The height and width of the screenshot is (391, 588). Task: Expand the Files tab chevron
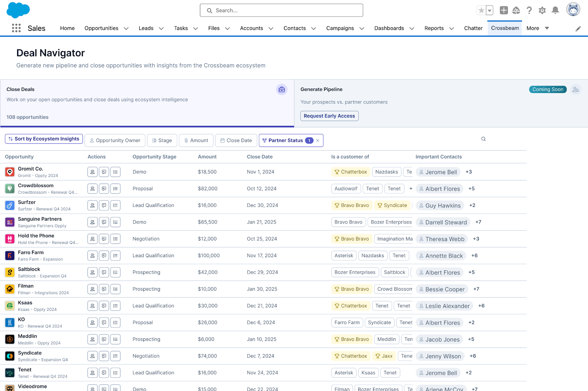pyautogui.click(x=227, y=29)
